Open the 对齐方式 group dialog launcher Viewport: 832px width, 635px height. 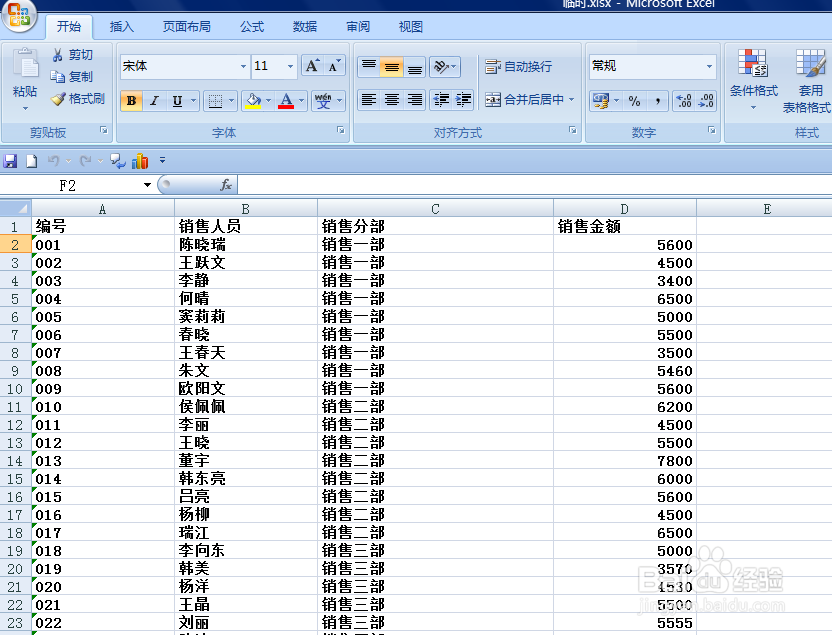(573, 130)
